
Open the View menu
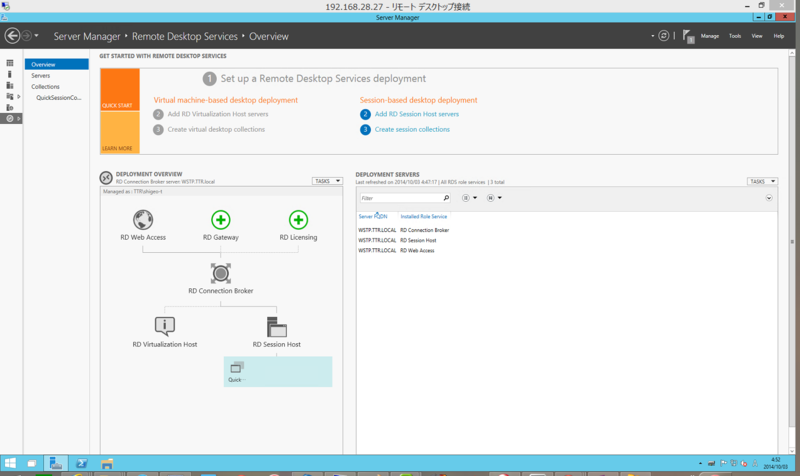point(757,36)
